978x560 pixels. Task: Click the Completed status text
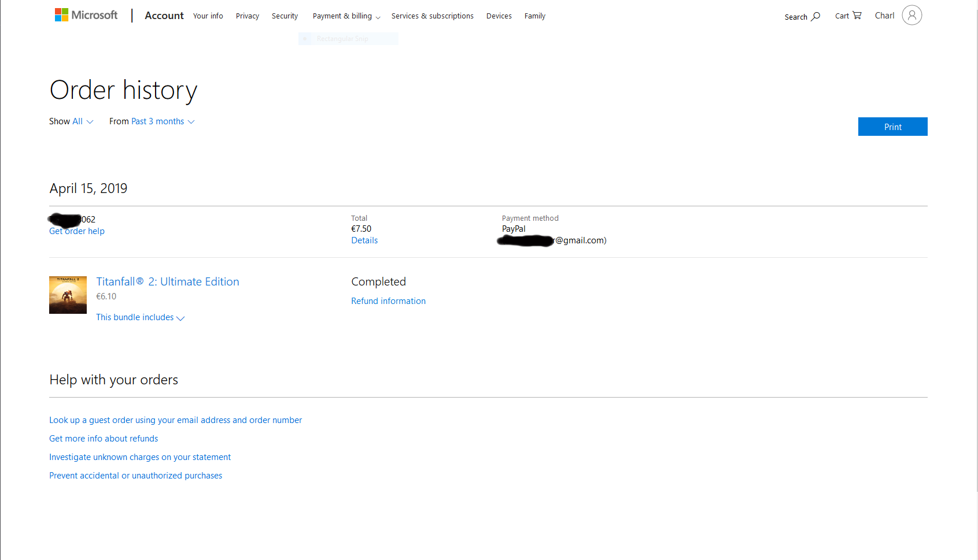(379, 281)
